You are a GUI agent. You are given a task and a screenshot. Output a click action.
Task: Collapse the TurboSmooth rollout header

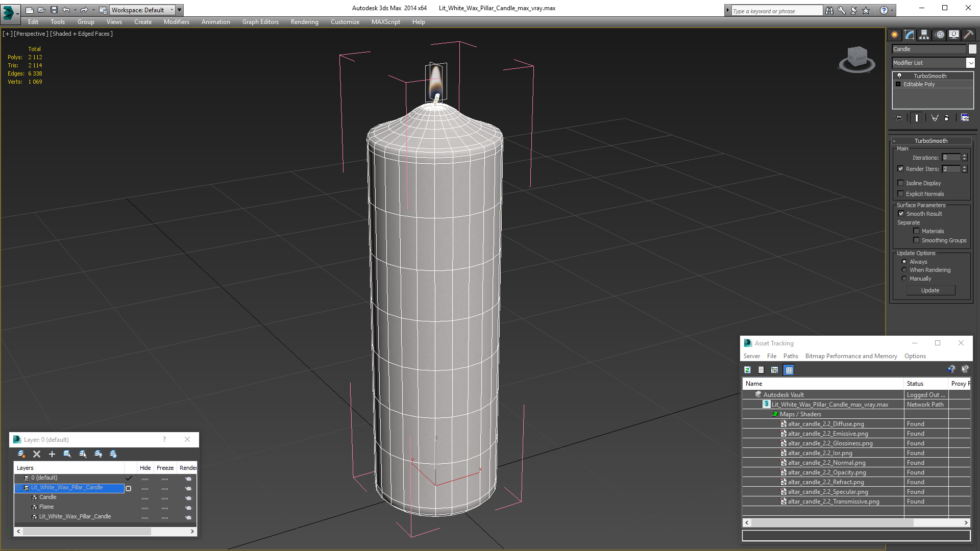[931, 141]
